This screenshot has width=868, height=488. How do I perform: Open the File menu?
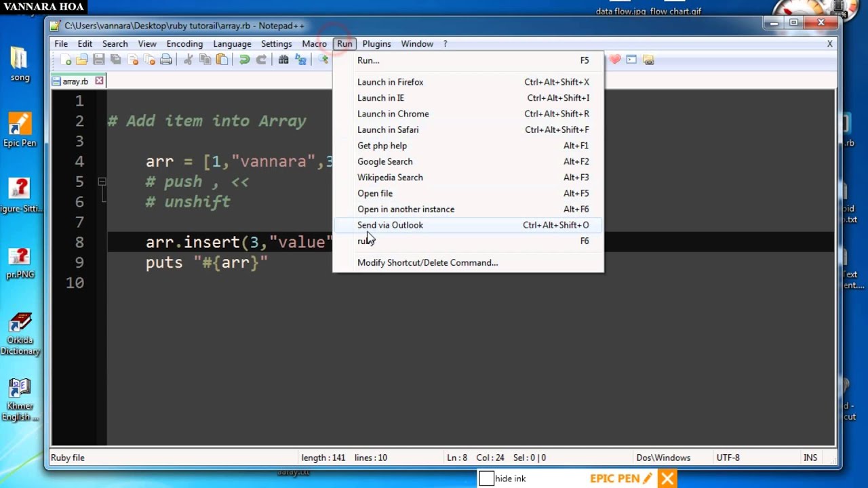61,43
